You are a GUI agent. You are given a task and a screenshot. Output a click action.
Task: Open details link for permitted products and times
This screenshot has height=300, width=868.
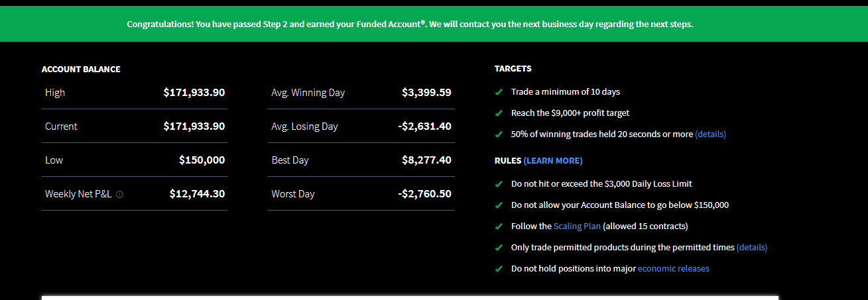752,248
